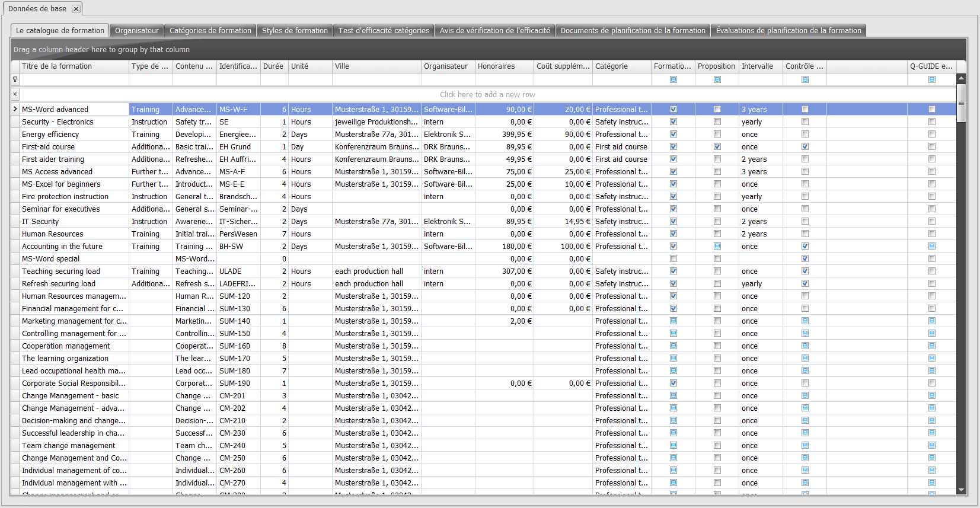The image size is (980, 508).
Task: Switch to the Organisateur tab
Action: tap(137, 31)
